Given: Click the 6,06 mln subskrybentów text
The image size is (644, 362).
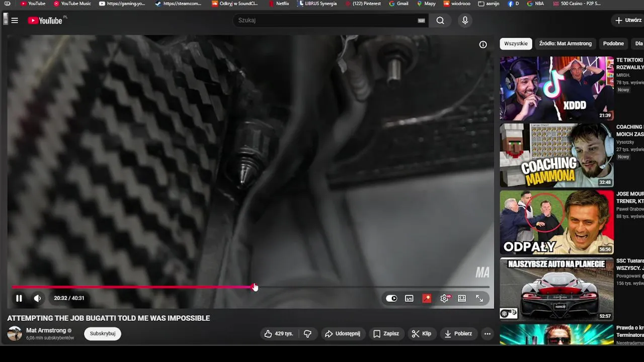Looking at the screenshot, I should pos(50,338).
